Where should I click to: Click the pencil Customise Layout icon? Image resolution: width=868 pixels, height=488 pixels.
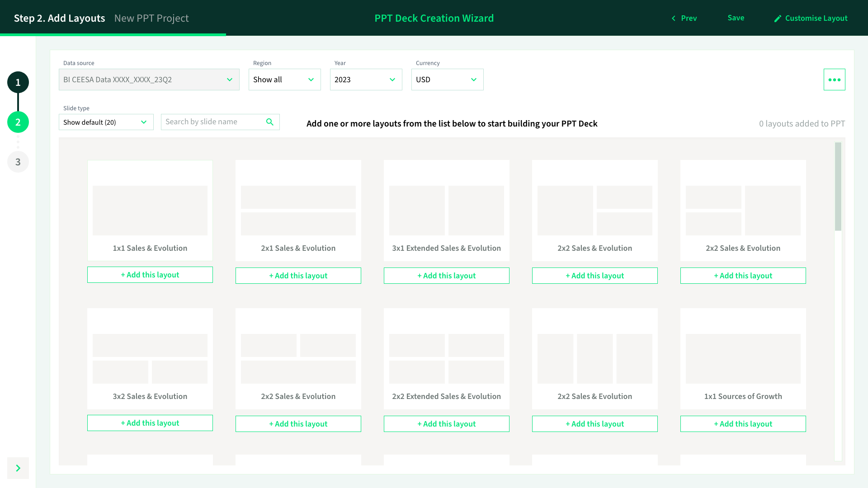(x=778, y=19)
